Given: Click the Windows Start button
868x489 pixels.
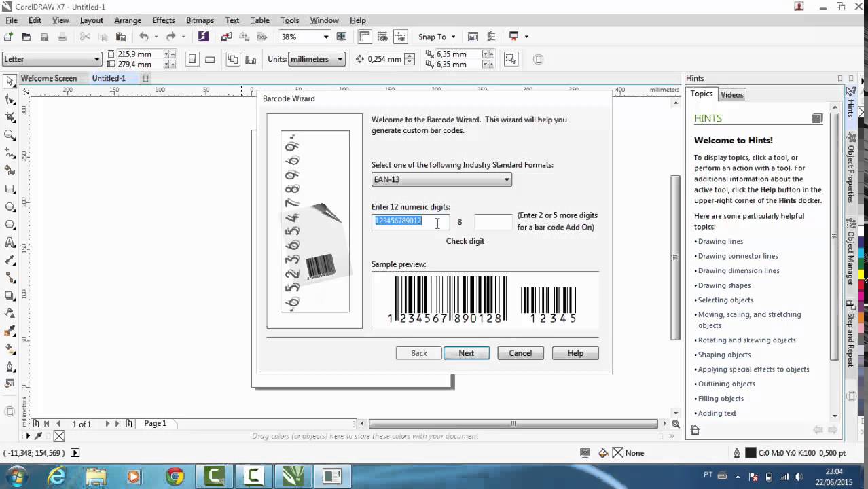Looking at the screenshot, I should click(x=16, y=476).
